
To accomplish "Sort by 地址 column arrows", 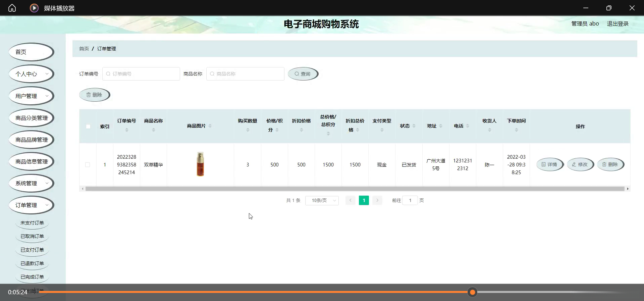I will [441, 126].
